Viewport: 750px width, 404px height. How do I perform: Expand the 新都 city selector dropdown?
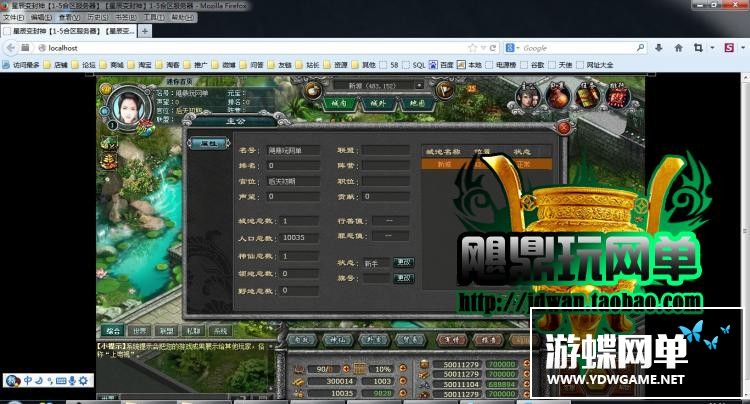pyautogui.click(x=419, y=86)
